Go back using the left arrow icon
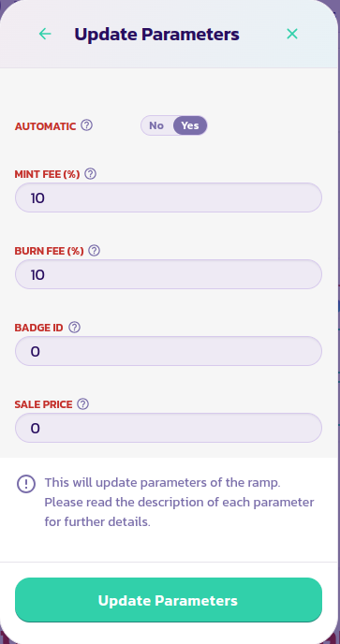 [45, 34]
